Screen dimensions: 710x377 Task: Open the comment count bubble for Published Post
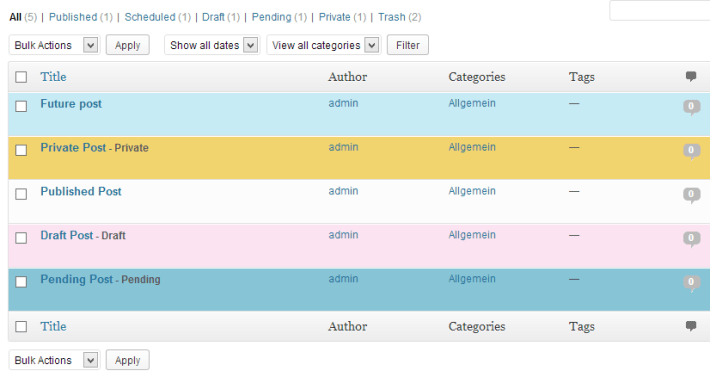[691, 195]
